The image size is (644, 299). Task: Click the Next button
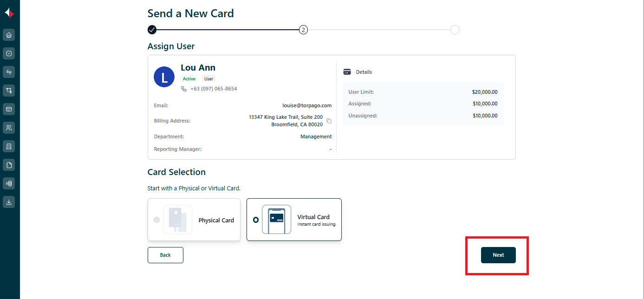(x=498, y=255)
